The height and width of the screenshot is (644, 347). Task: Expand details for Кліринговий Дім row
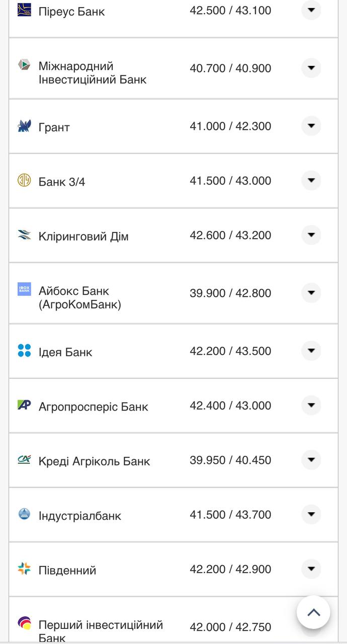[311, 234]
